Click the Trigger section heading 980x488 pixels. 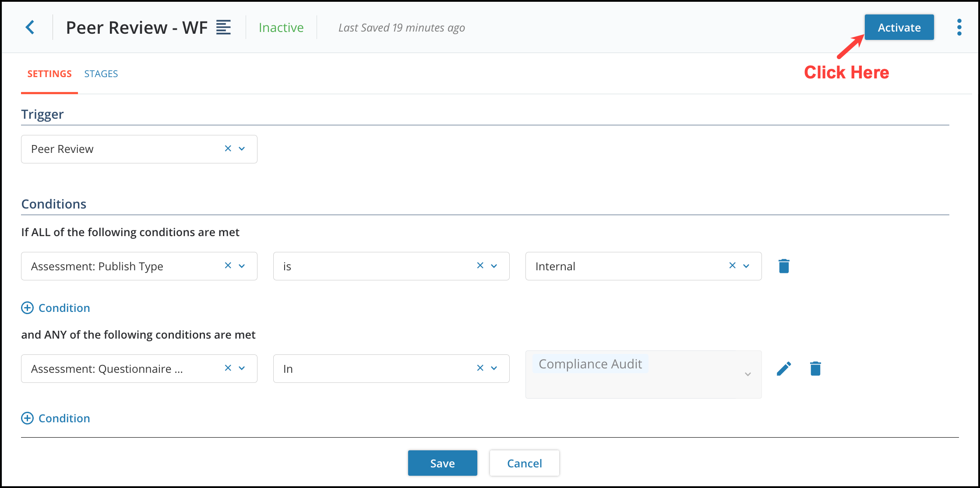42,114
